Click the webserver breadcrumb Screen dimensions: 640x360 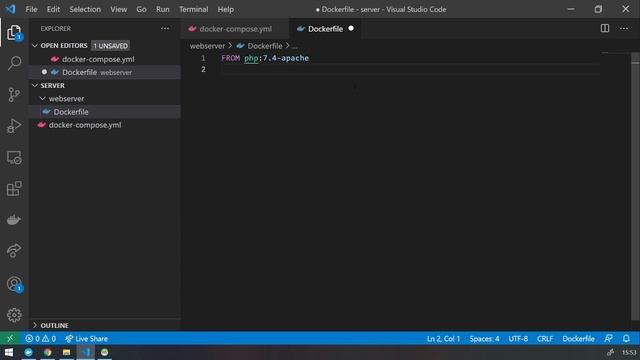pos(207,46)
